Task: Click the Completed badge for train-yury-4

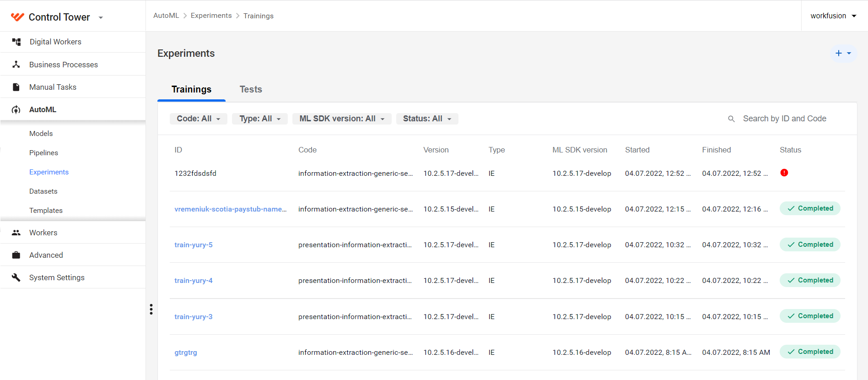Action: tap(810, 280)
